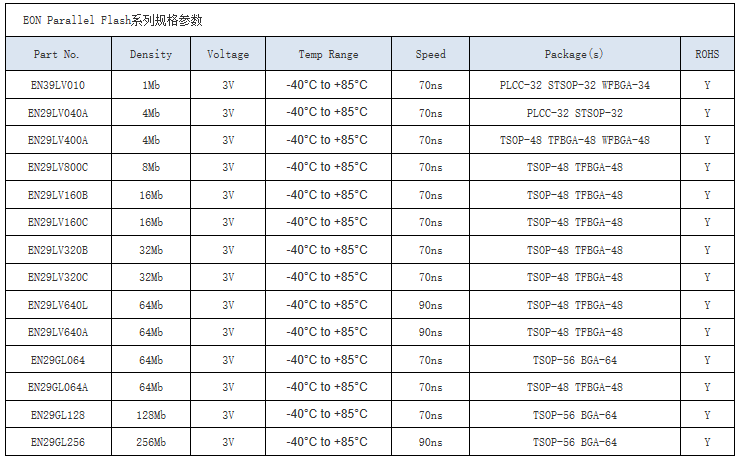
Task: Select the EN29GL128 part number
Action: [57, 414]
